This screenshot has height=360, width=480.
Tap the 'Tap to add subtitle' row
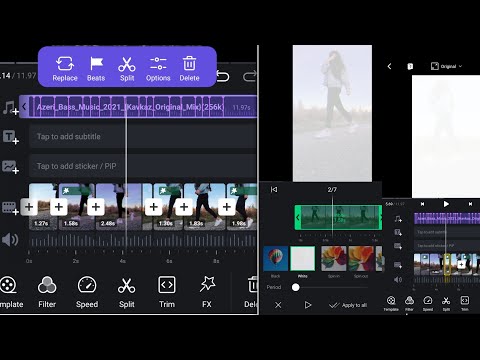(x=143, y=137)
